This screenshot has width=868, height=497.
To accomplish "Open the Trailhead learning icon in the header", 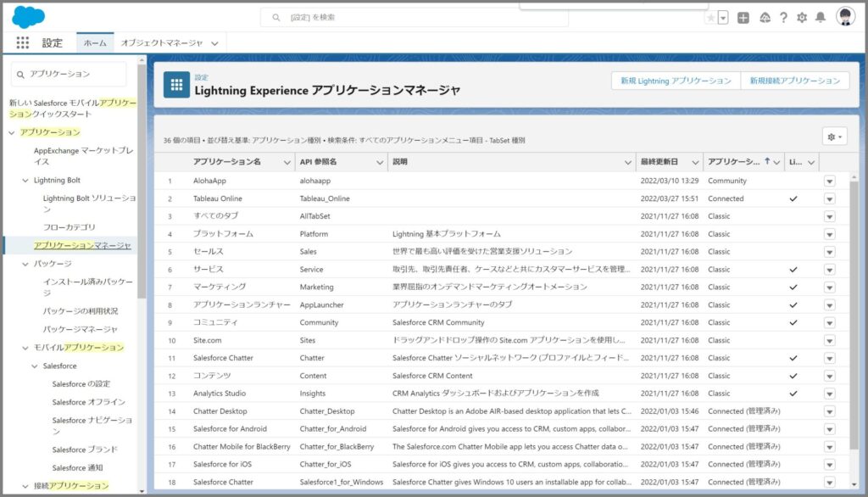I will (x=765, y=17).
